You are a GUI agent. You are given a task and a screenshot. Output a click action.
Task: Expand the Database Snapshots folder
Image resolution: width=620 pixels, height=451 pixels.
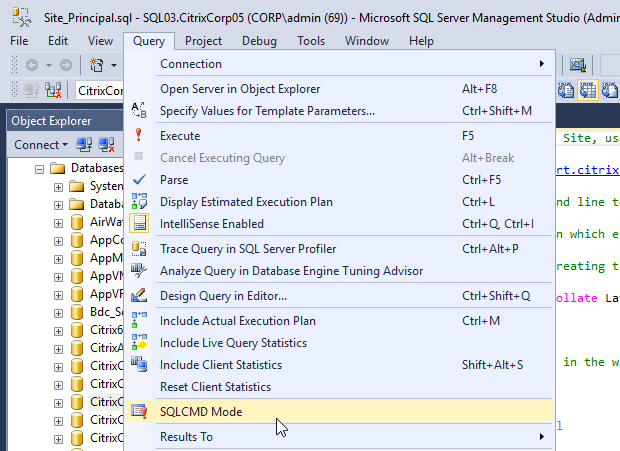58,205
